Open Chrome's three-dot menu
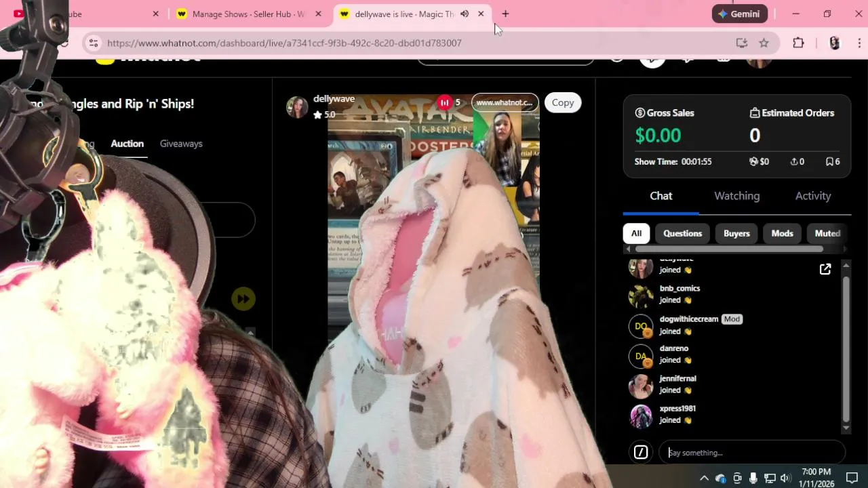The width and height of the screenshot is (868, 488). (859, 43)
